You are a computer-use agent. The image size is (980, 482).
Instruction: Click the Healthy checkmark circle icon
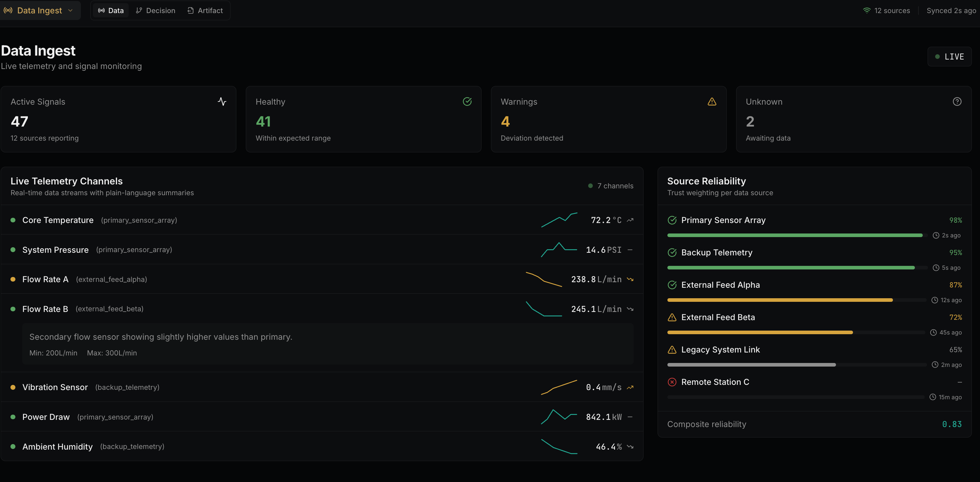point(467,101)
